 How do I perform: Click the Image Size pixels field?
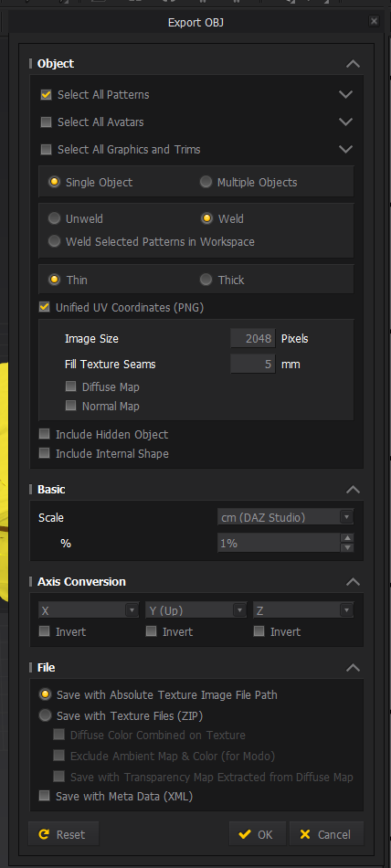click(x=252, y=338)
